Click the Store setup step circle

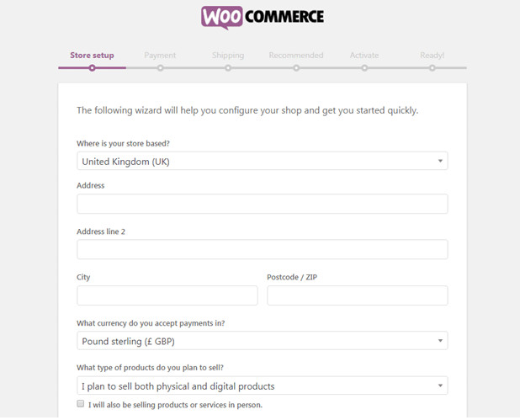pos(92,68)
